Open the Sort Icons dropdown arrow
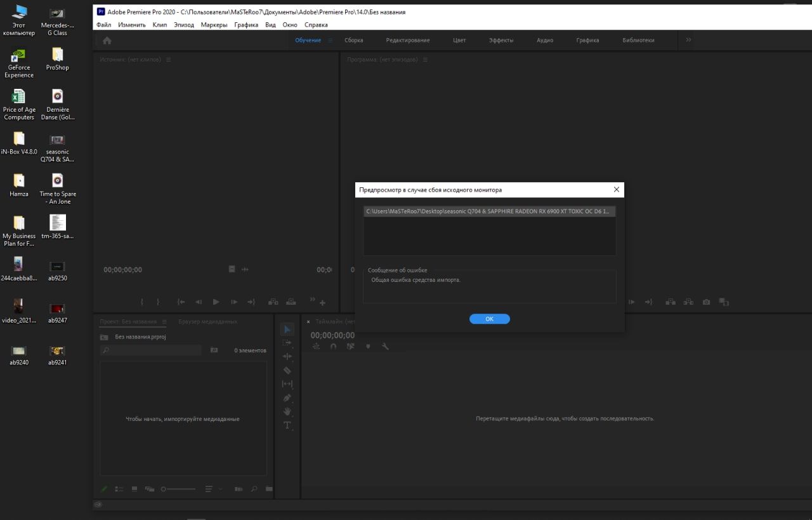This screenshot has height=520, width=812. (x=220, y=490)
